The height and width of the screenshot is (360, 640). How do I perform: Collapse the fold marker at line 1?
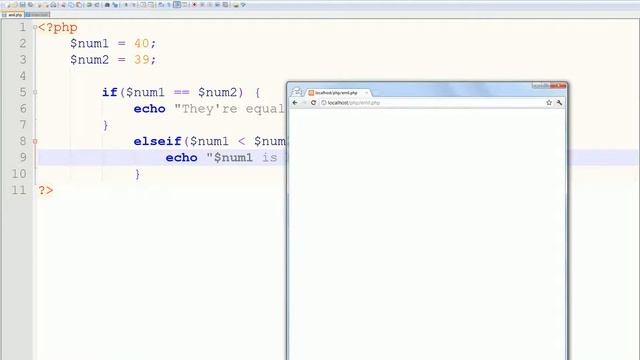(x=35, y=27)
